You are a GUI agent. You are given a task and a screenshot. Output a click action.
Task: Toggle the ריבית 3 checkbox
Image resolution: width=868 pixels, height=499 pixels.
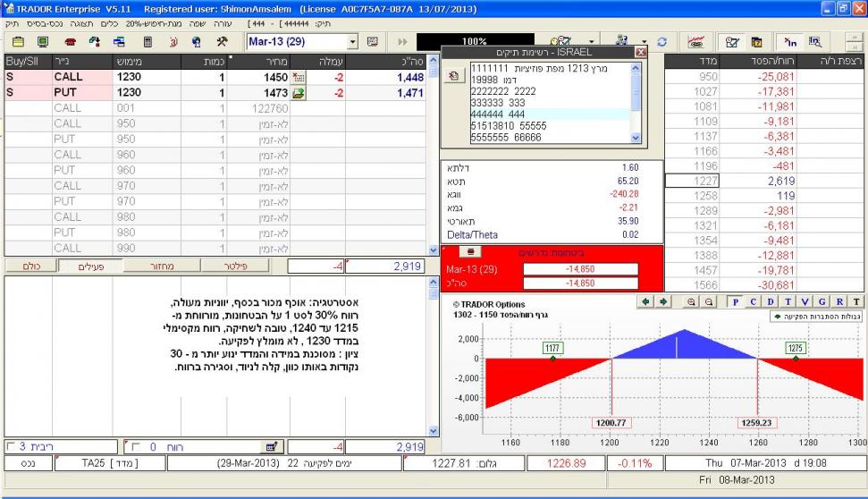tap(10, 445)
